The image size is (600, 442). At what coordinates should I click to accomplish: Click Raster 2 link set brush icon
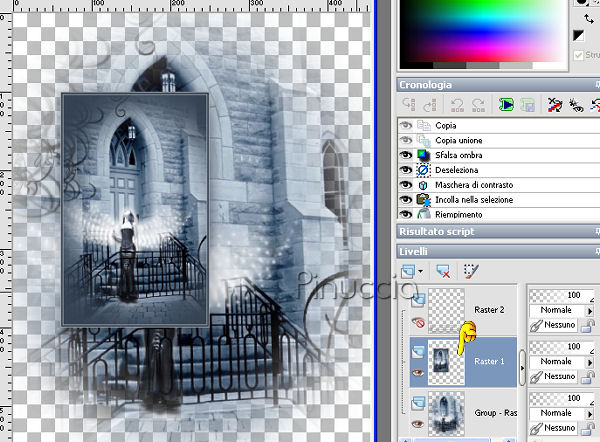pyautogui.click(x=536, y=325)
